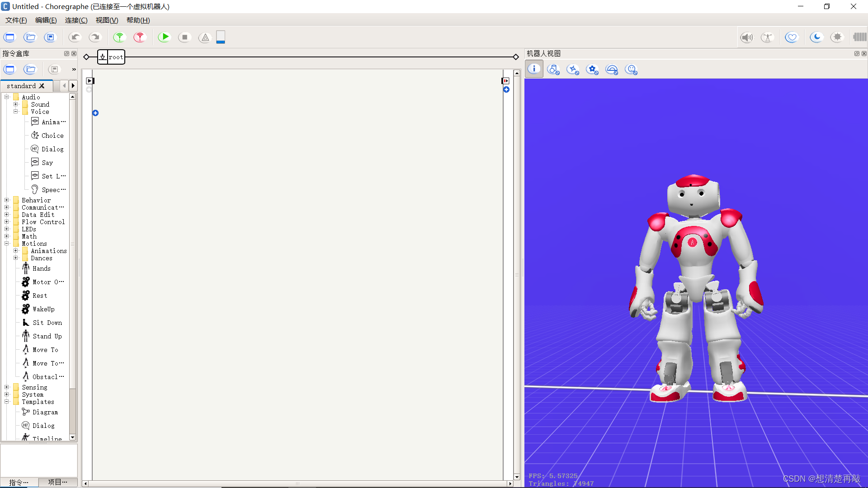This screenshot has width=868, height=488.
Task: Stop the running behavior
Action: click(184, 38)
